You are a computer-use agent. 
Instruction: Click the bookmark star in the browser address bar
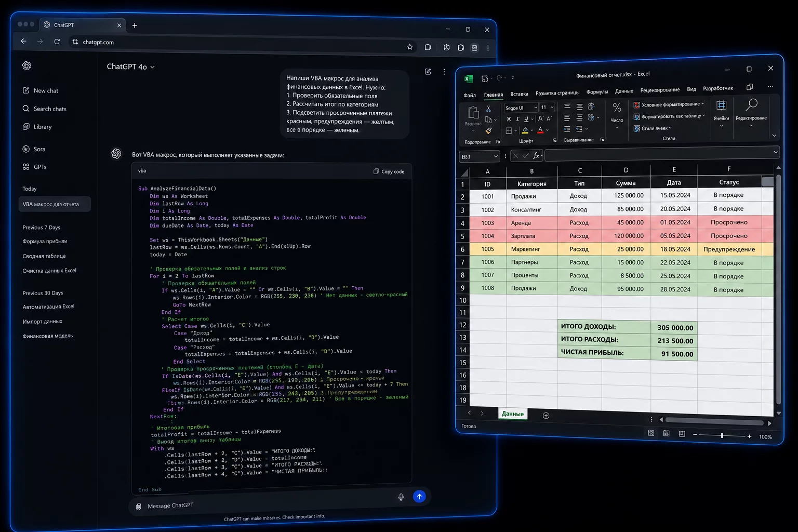pos(410,47)
